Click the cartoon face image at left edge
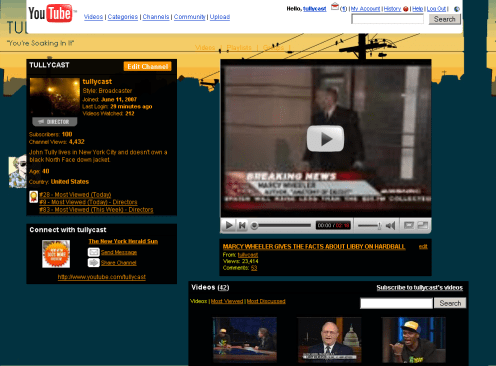 click(17, 171)
